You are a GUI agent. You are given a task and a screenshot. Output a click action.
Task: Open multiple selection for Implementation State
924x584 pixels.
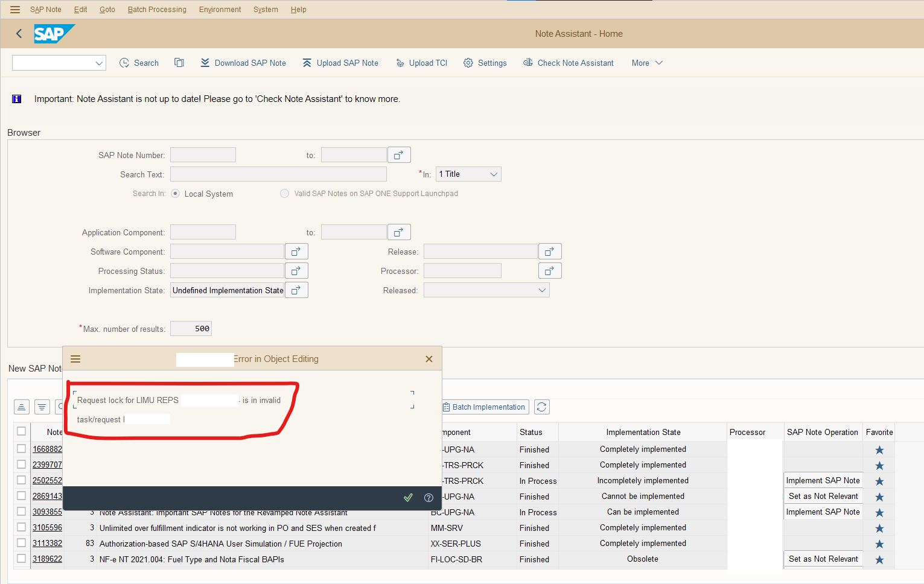tap(296, 290)
